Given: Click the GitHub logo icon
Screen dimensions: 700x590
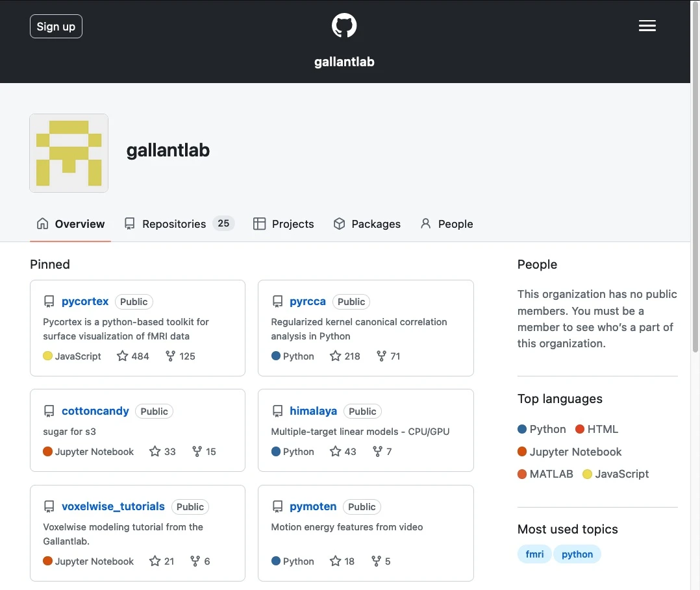Looking at the screenshot, I should point(344,25).
